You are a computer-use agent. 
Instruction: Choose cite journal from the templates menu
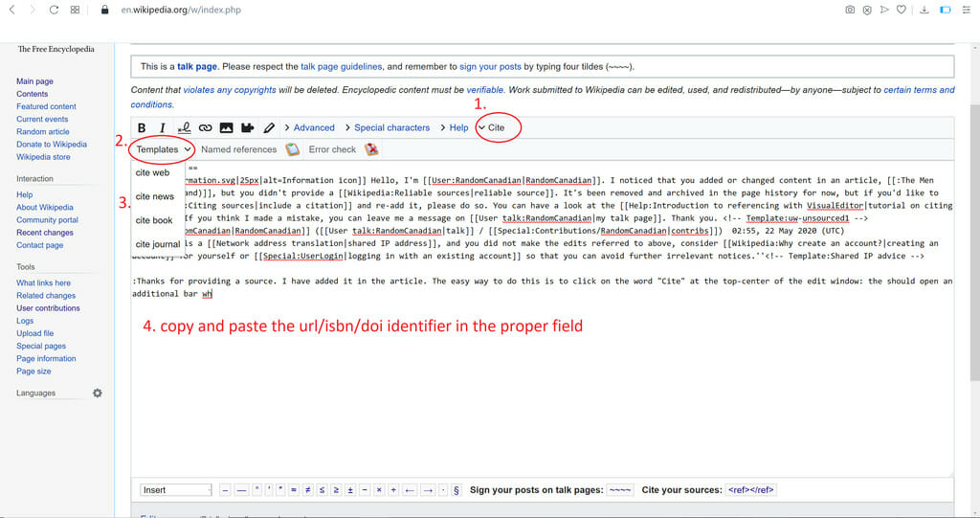click(157, 245)
